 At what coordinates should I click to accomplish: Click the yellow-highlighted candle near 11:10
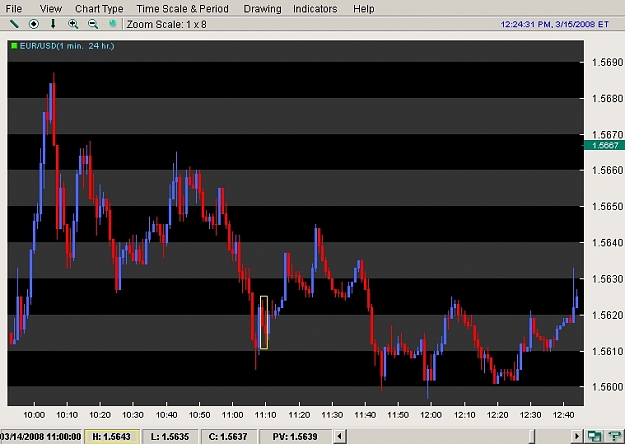click(x=264, y=322)
